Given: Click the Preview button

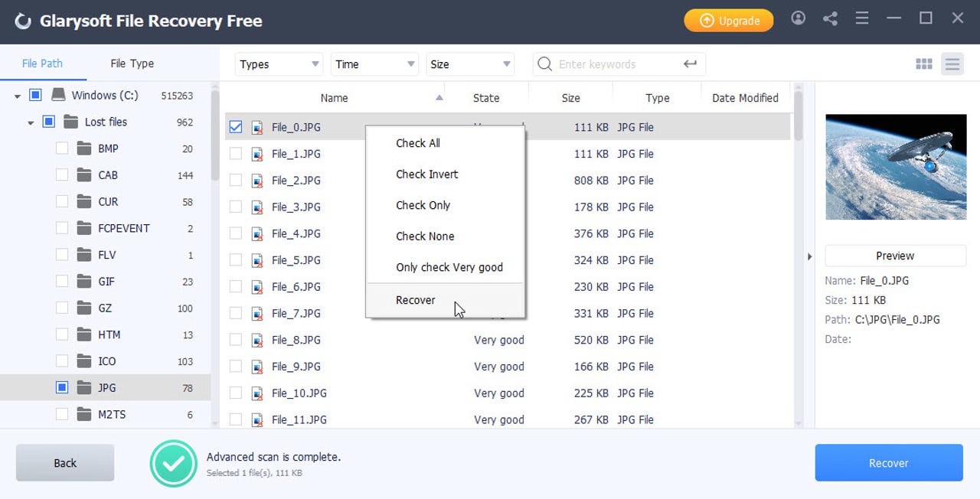Looking at the screenshot, I should 895,256.
